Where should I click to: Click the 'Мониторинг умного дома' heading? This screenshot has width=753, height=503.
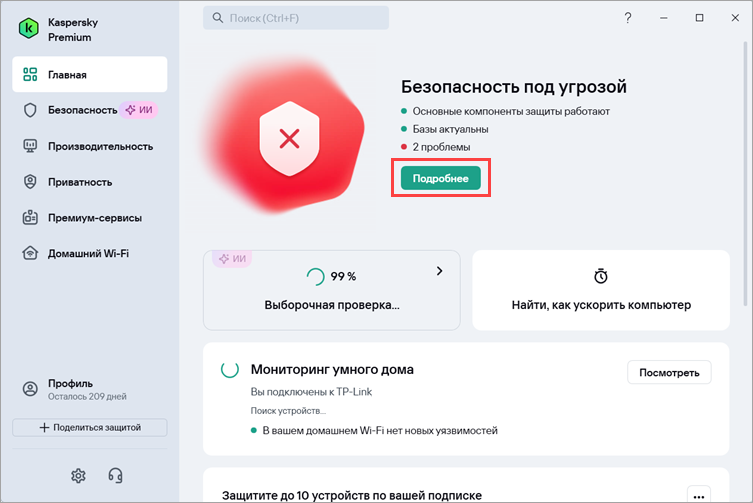(332, 369)
